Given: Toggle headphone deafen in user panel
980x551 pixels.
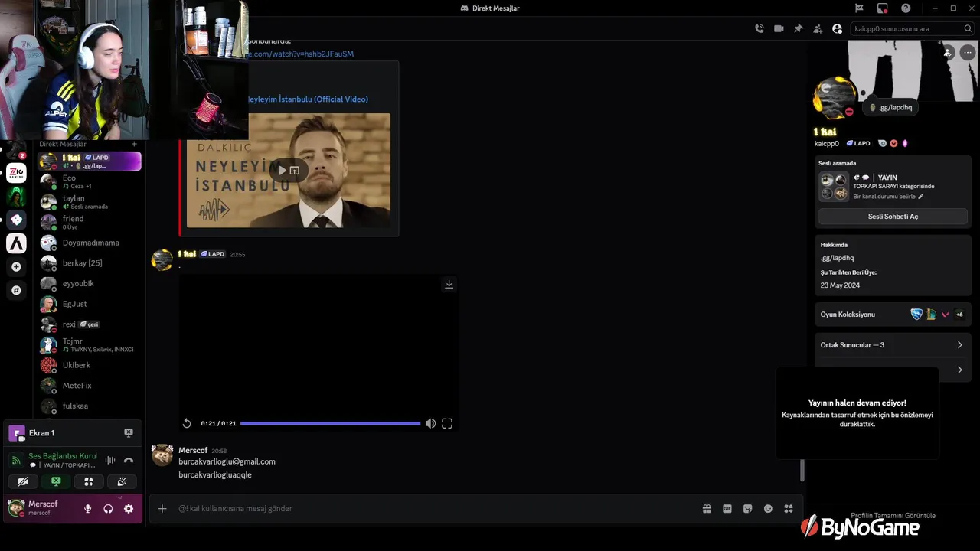Looking at the screenshot, I should pos(108,509).
